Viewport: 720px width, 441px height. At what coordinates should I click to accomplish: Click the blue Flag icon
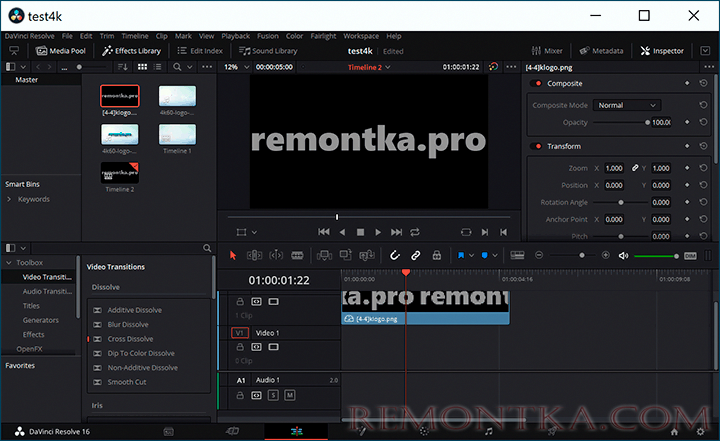tap(461, 255)
